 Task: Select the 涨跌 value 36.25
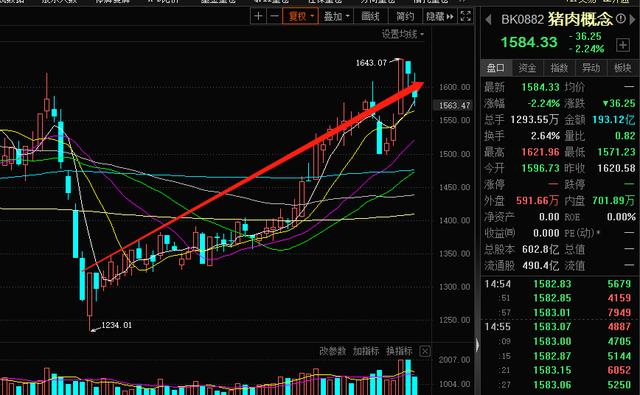pos(619,103)
